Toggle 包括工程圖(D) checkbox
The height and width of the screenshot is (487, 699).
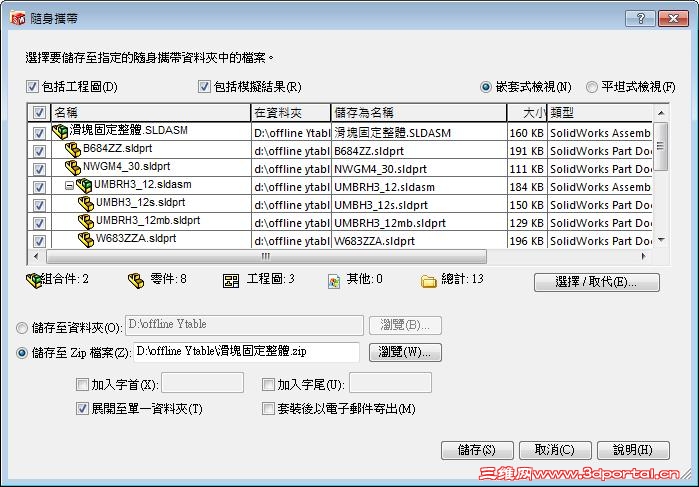coord(32,87)
